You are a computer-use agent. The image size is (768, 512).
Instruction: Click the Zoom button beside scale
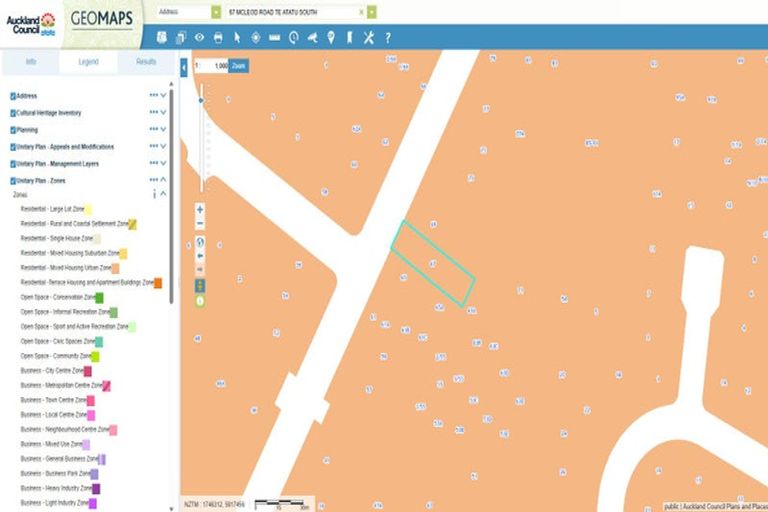(x=239, y=65)
